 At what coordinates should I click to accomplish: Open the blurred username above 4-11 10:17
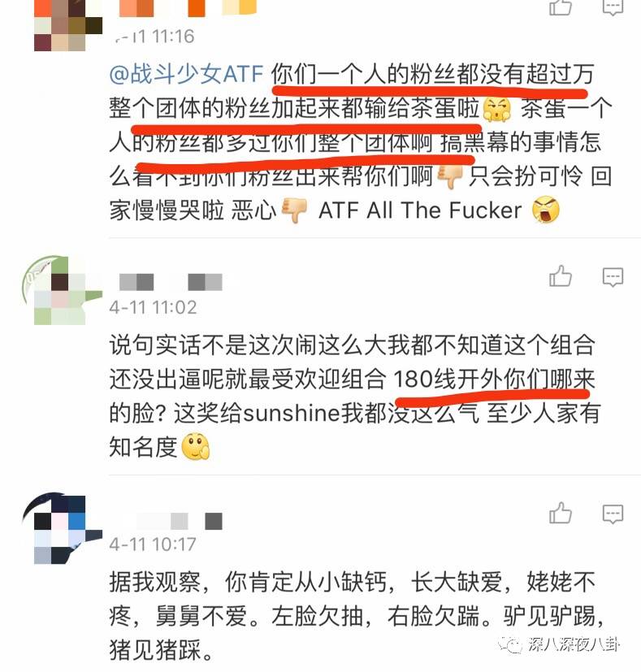[x=180, y=521]
